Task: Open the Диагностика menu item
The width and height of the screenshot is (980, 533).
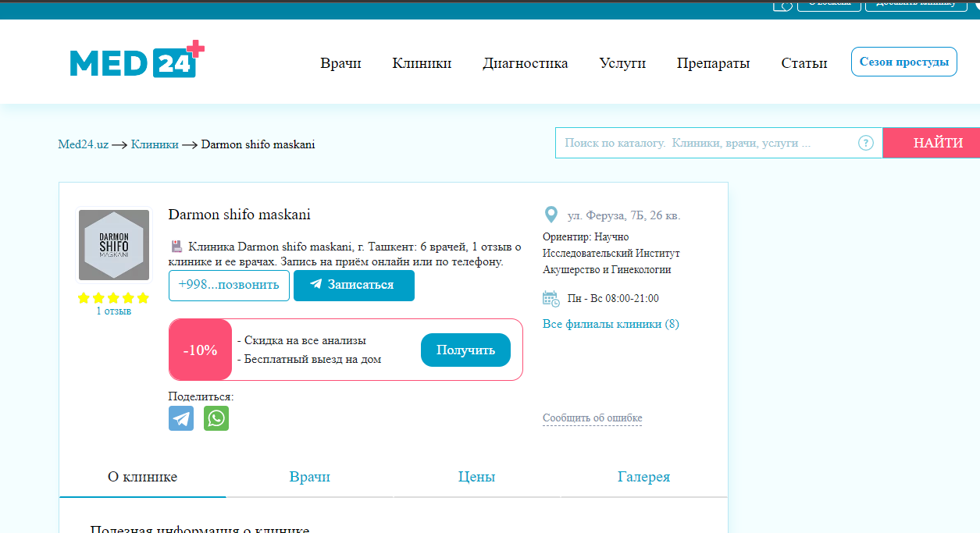Action: pos(526,63)
